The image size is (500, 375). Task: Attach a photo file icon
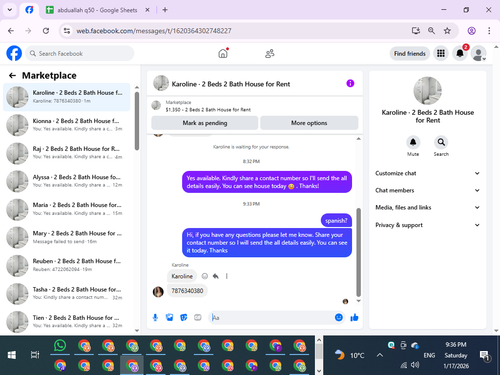click(169, 317)
